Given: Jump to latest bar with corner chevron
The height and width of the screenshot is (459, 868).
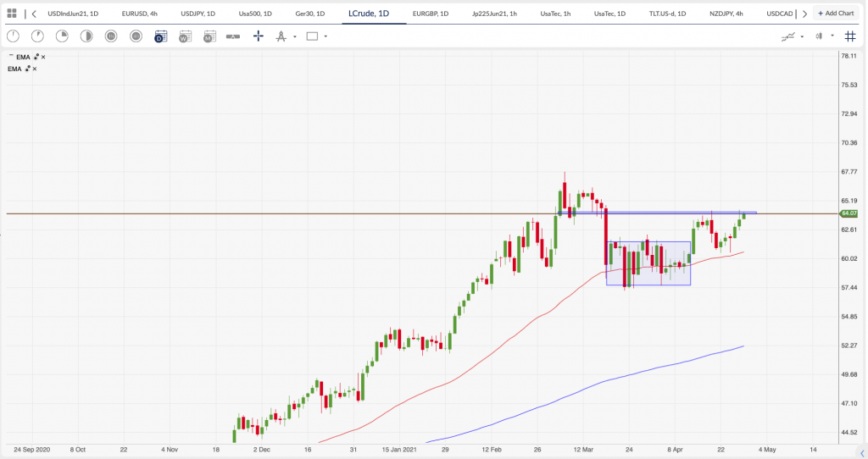Looking at the screenshot, I should point(861,453).
